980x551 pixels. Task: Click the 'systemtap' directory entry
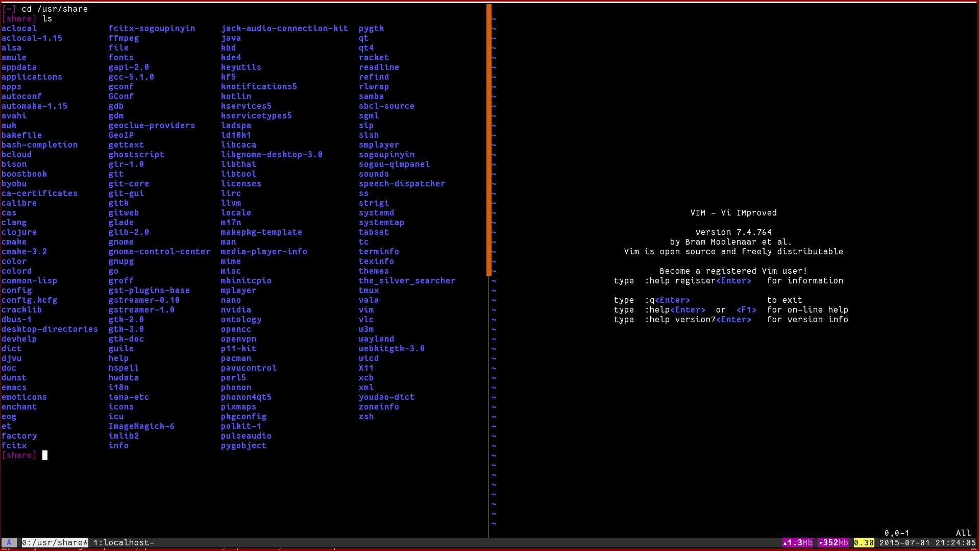point(381,222)
